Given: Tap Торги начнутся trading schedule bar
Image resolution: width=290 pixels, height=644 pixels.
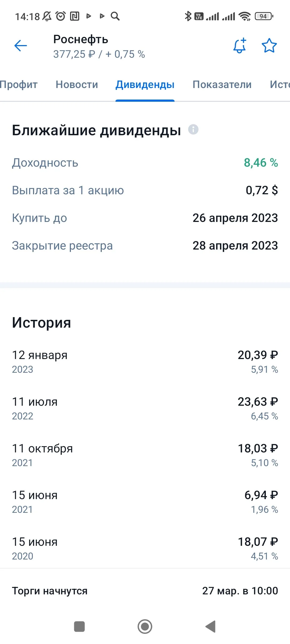Looking at the screenshot, I should coord(145,591).
